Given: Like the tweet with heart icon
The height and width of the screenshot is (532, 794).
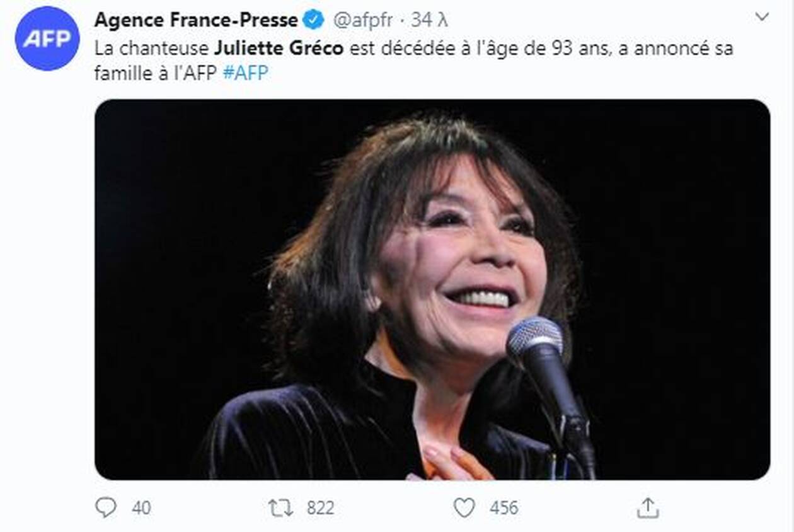Looking at the screenshot, I should 464,507.
